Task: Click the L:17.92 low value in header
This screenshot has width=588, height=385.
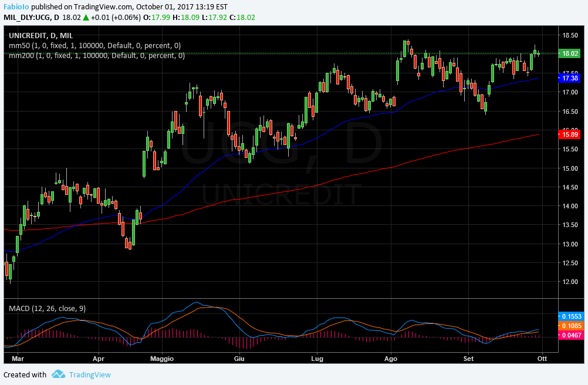Action: (x=214, y=17)
